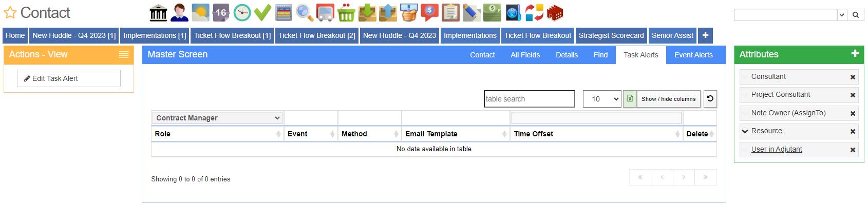Open the clock icon in toolbar
Screen dimensions: 868x206
[242, 13]
